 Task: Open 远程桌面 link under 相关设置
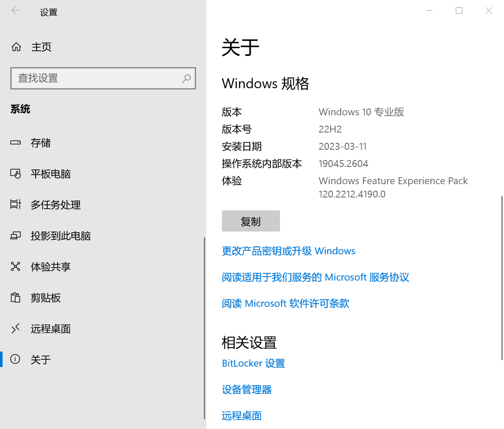[x=242, y=416]
